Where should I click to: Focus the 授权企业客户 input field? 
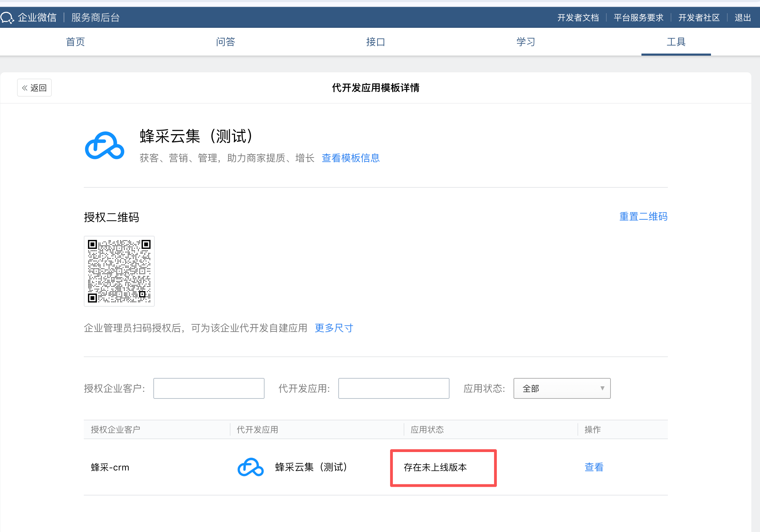[209, 388]
